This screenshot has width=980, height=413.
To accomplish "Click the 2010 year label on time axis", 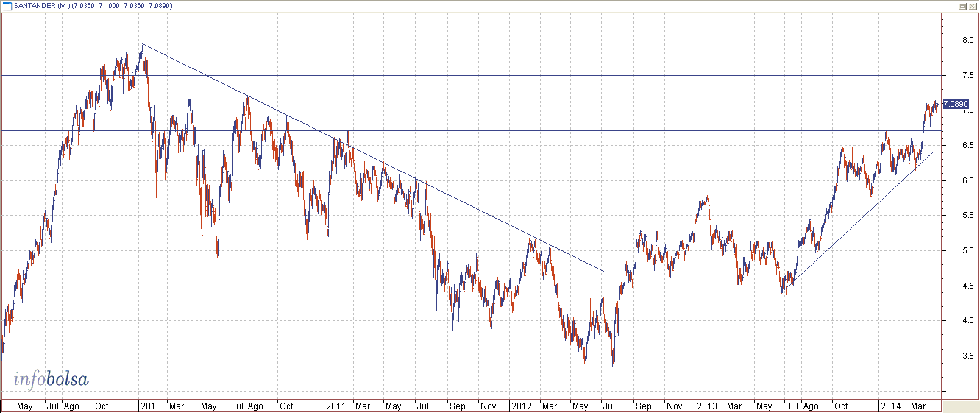I will click(152, 406).
